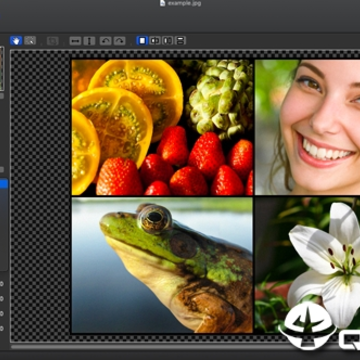Select overlapping compare view mode

pyautogui.click(x=155, y=41)
